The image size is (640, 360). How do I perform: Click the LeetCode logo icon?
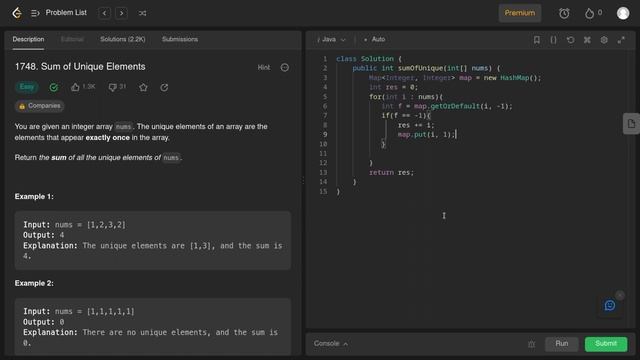[17, 13]
